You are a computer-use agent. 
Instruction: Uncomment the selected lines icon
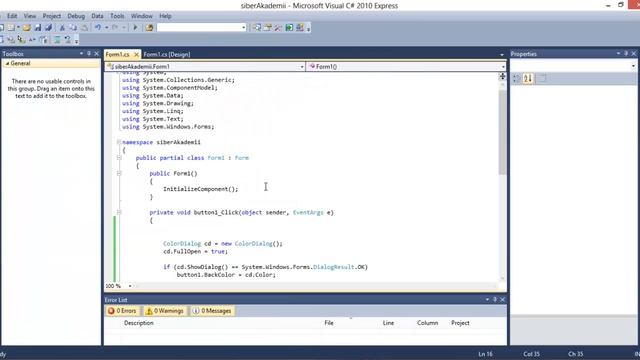[x=68, y=40]
